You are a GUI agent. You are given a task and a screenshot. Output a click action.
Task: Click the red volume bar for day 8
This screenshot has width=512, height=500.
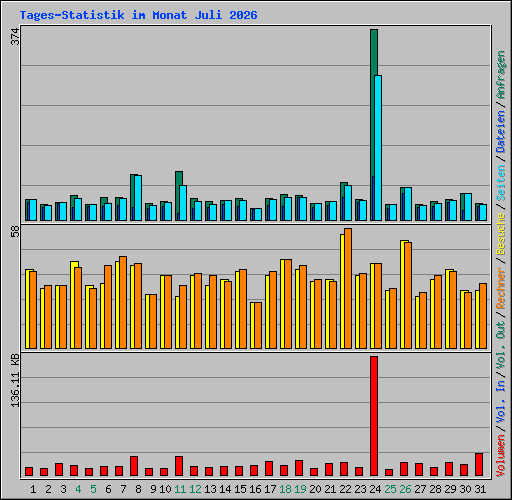click(x=134, y=466)
